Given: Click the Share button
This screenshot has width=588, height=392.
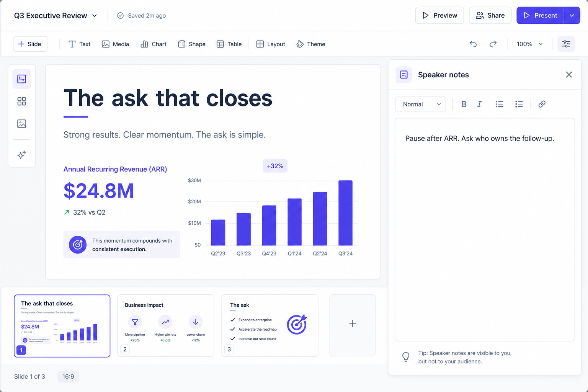Looking at the screenshot, I should [x=490, y=16].
